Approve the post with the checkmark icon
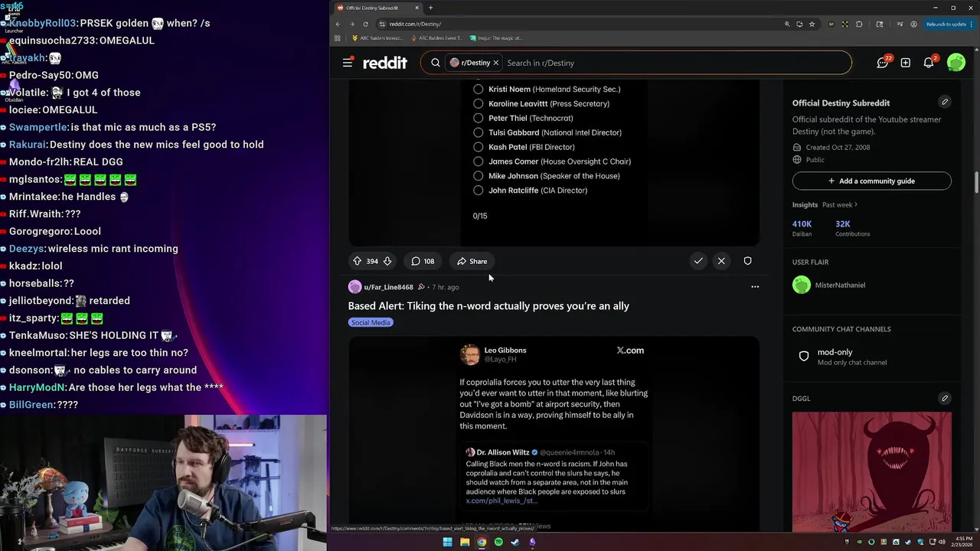Image resolution: width=980 pixels, height=551 pixels. [x=698, y=261]
